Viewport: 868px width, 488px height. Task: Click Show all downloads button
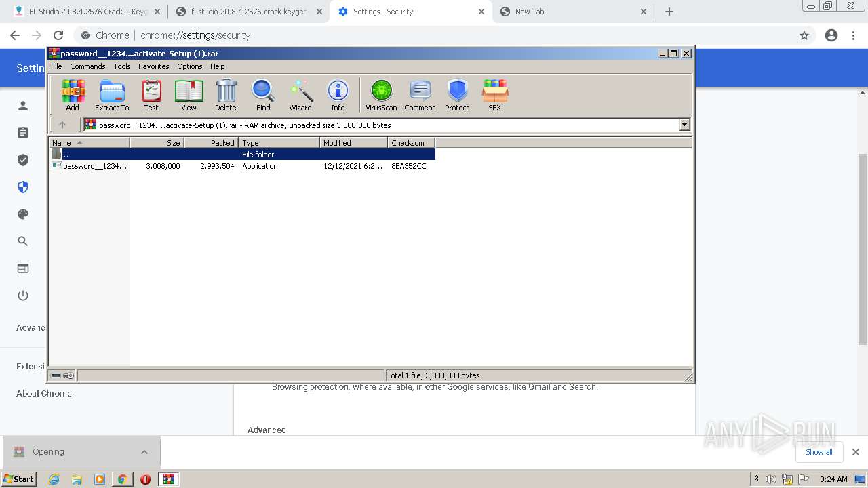[x=819, y=452]
